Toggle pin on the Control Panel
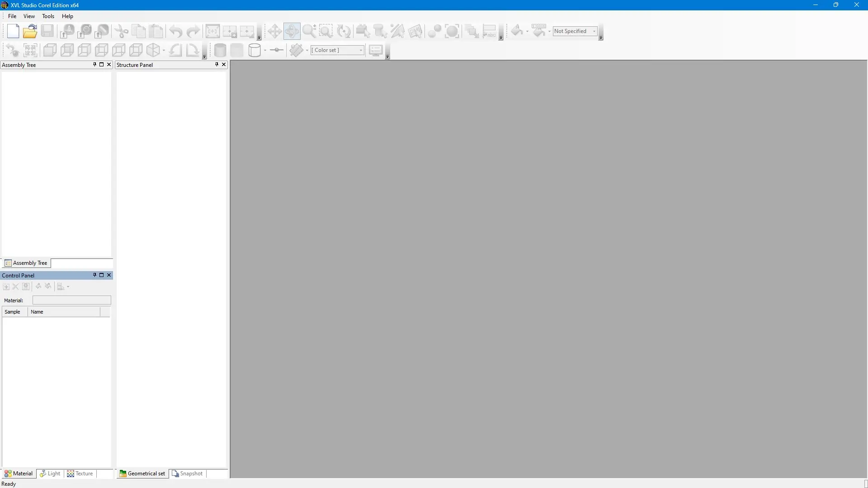The height and width of the screenshot is (488, 868). pos(94,275)
